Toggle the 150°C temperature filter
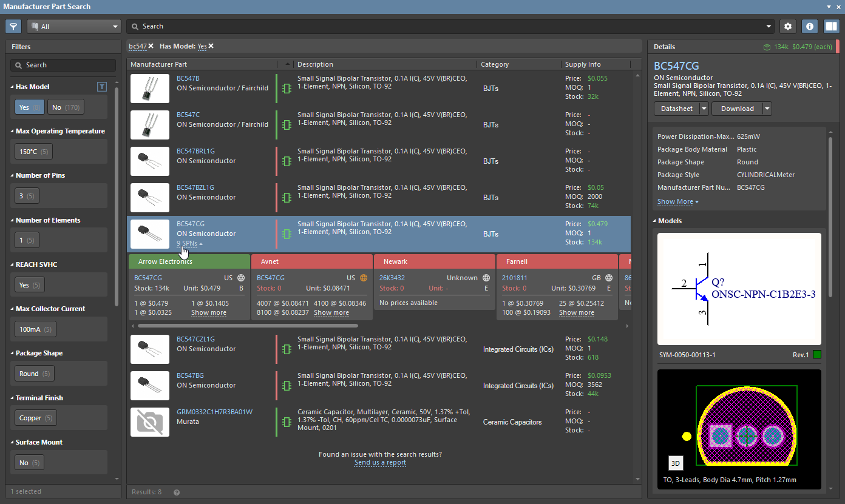The image size is (845, 504). tap(33, 152)
